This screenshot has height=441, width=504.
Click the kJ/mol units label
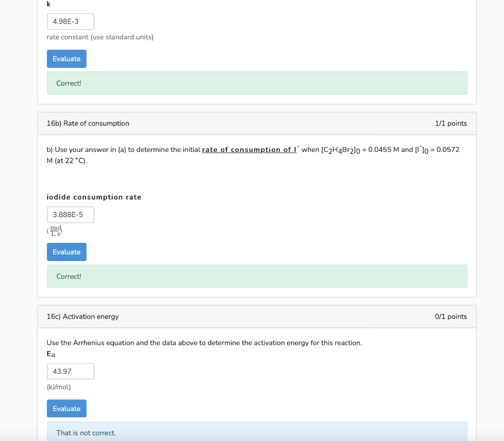click(59, 387)
